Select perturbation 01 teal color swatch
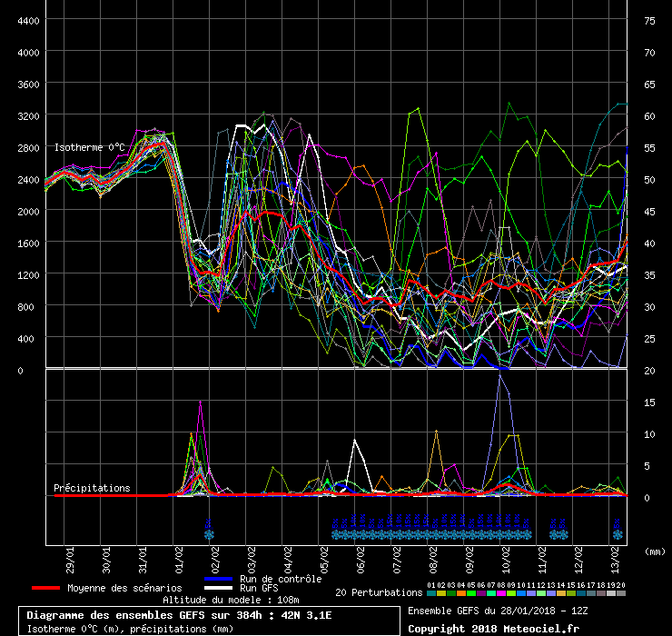672x636 pixels. tap(431, 593)
